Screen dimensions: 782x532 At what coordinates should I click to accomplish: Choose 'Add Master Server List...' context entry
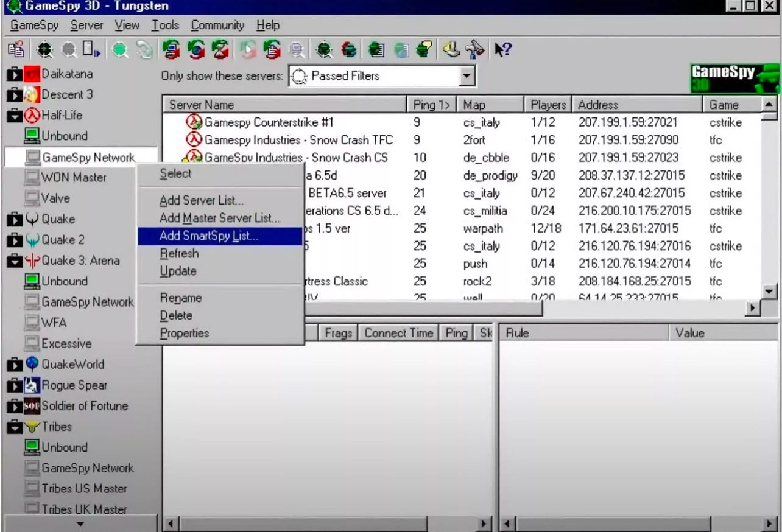[220, 218]
